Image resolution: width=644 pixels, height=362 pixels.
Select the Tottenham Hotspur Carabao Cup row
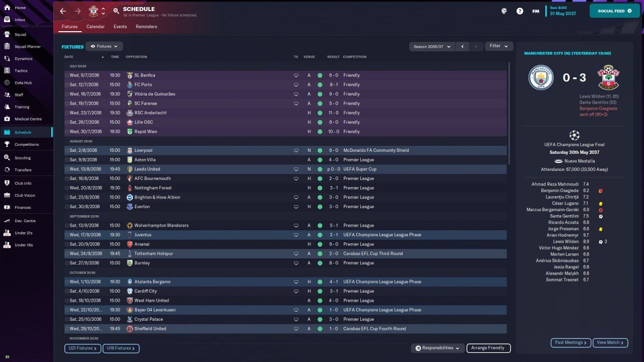click(286, 254)
